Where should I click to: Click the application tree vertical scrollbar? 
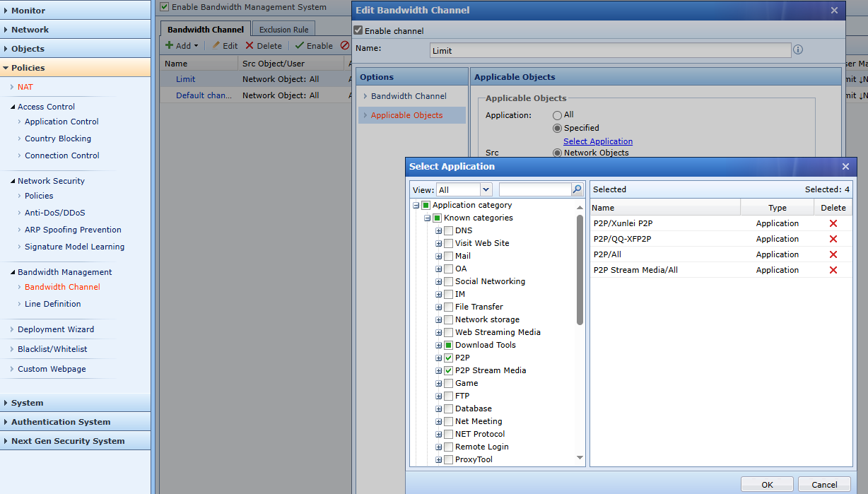(x=580, y=269)
